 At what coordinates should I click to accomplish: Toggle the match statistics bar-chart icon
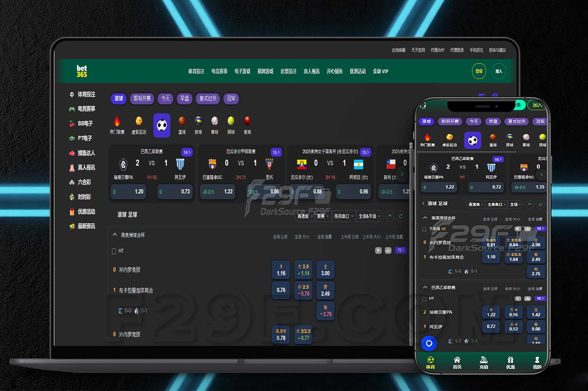(x=388, y=250)
